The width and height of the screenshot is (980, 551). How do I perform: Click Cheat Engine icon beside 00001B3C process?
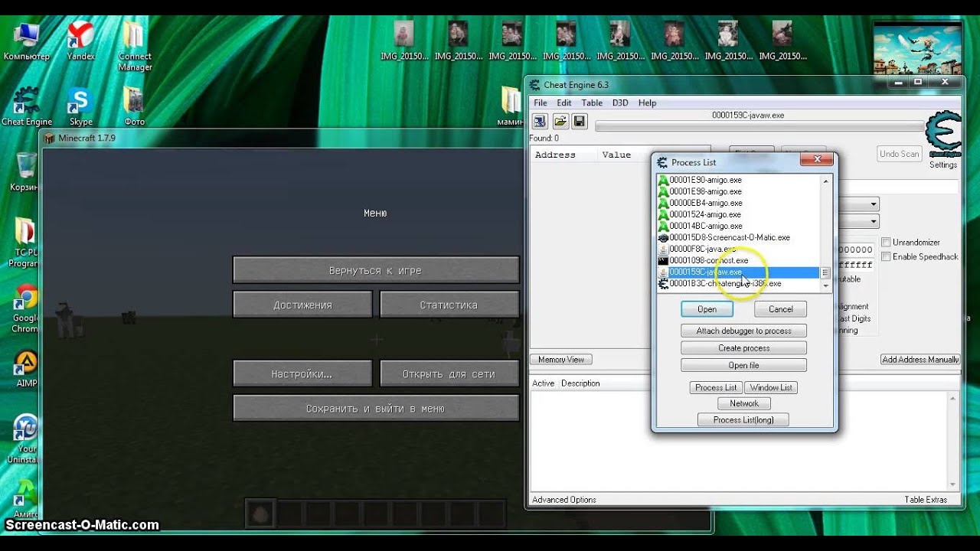(663, 283)
